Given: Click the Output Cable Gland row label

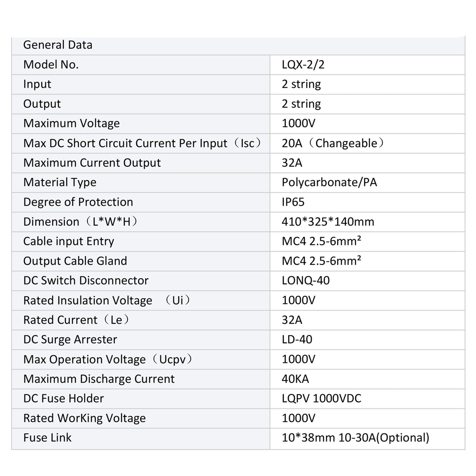Looking at the screenshot, I should point(75,261).
